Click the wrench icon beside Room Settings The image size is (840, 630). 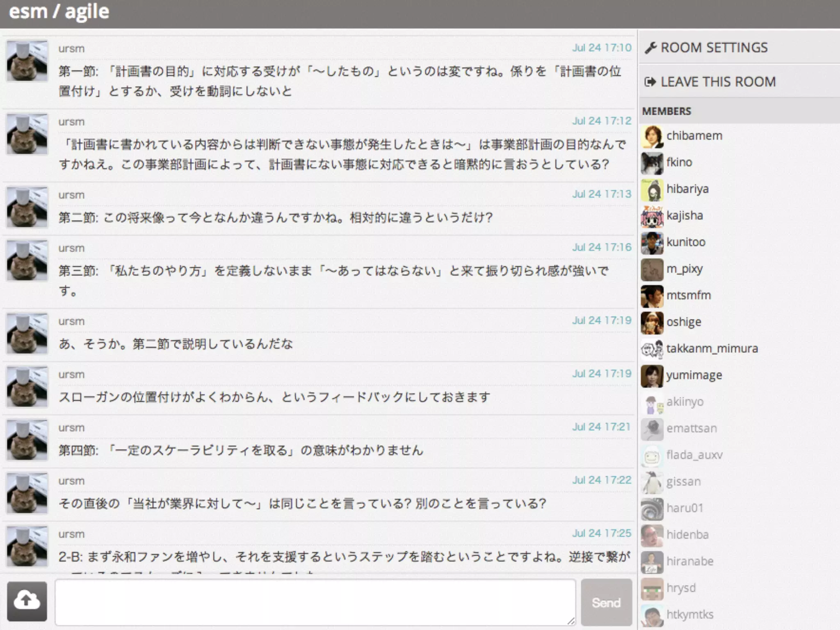[651, 48]
